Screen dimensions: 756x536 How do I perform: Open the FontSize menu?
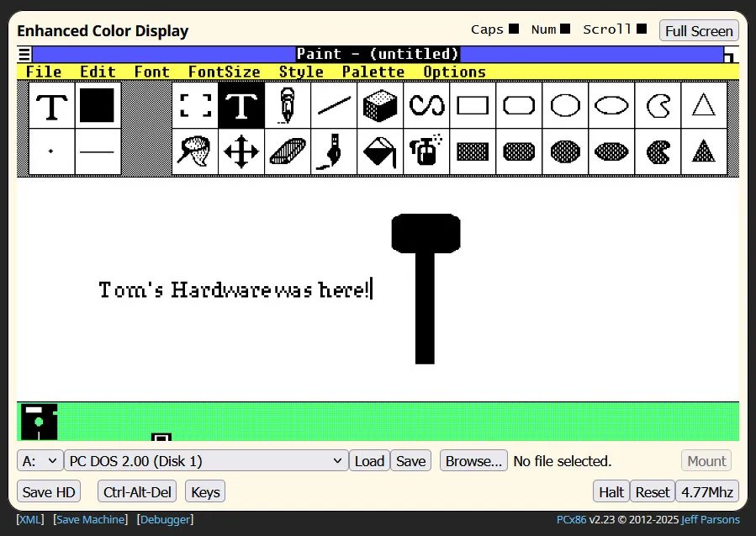pos(225,72)
